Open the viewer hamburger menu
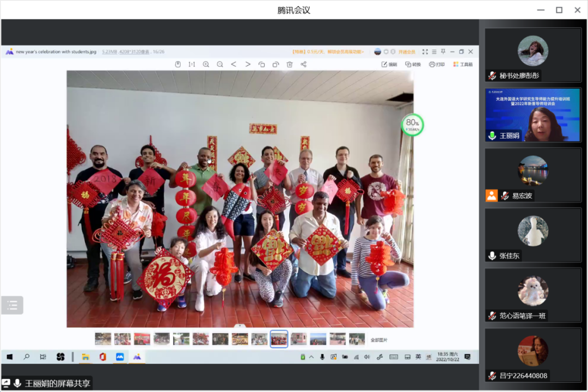 click(434, 52)
